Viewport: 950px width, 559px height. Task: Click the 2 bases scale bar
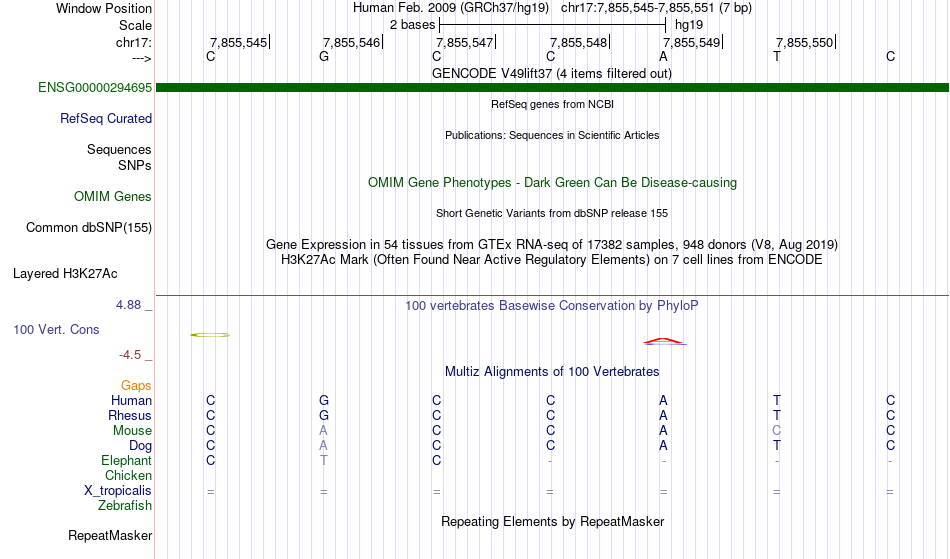click(x=552, y=25)
